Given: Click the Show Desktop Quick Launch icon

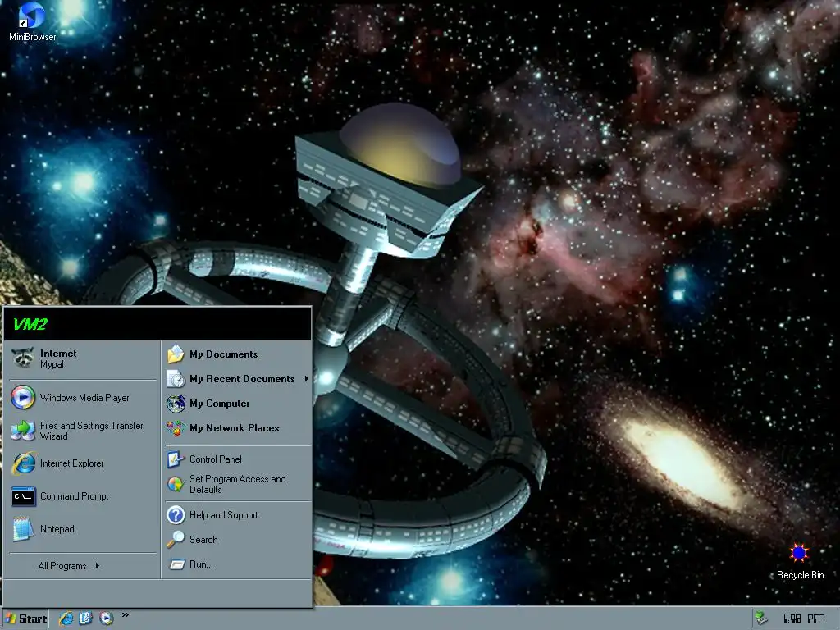Looking at the screenshot, I should pos(85,619).
